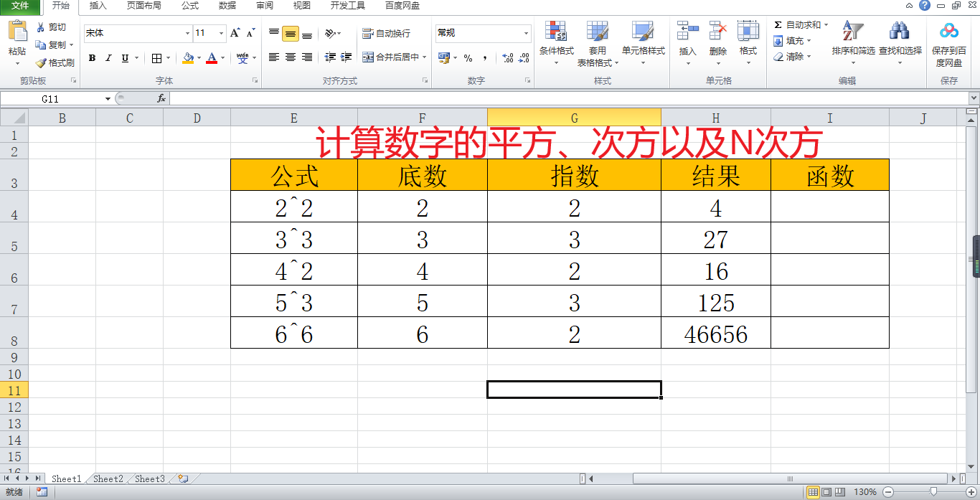Toggle underline formatting

126,58
